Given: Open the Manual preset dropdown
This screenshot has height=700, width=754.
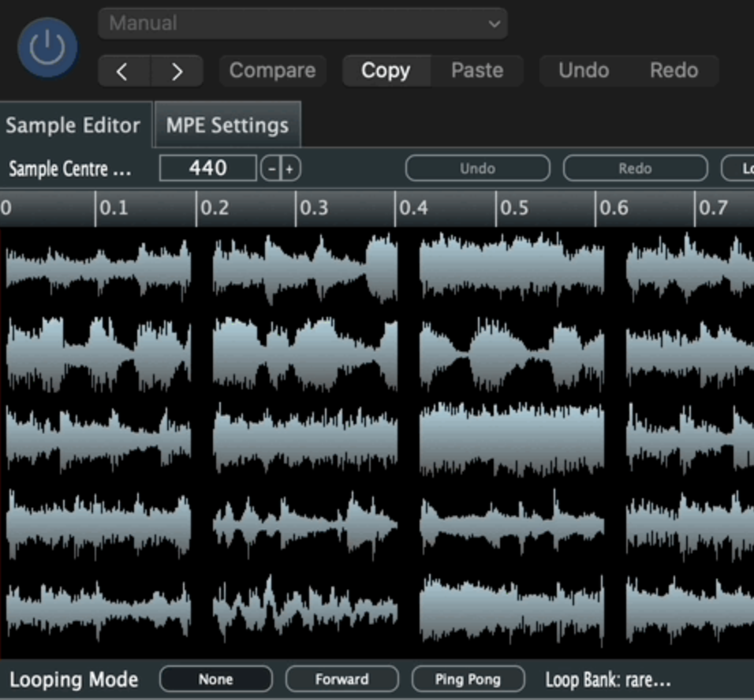Looking at the screenshot, I should pos(303,24).
